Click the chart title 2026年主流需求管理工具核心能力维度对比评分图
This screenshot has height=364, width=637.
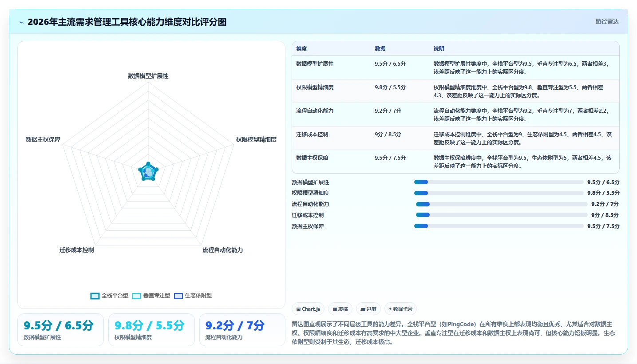tap(127, 22)
